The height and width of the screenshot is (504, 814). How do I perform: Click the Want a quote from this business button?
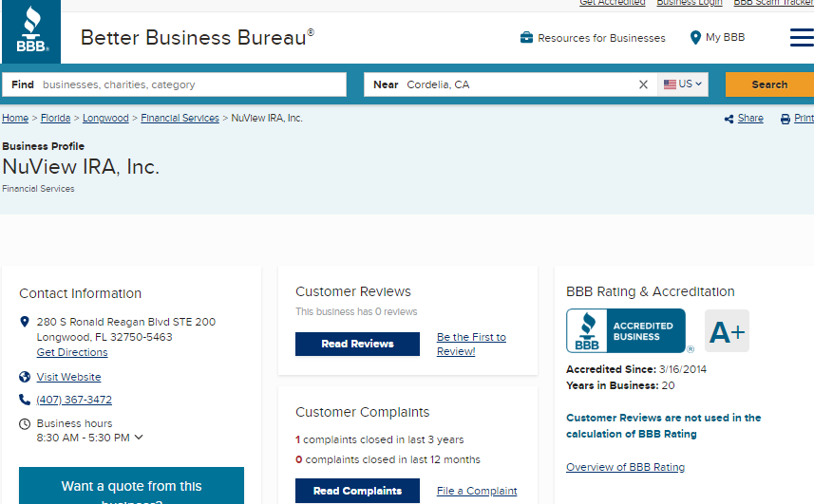[131, 486]
